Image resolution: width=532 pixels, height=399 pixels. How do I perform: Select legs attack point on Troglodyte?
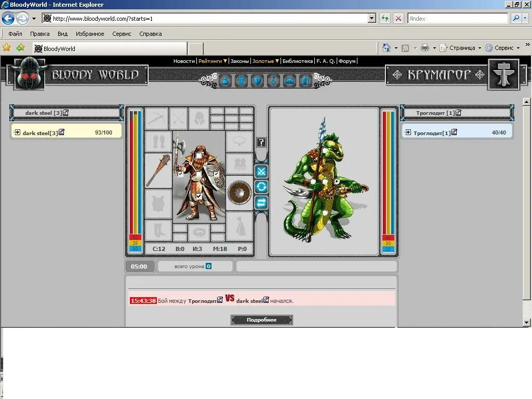click(325, 212)
